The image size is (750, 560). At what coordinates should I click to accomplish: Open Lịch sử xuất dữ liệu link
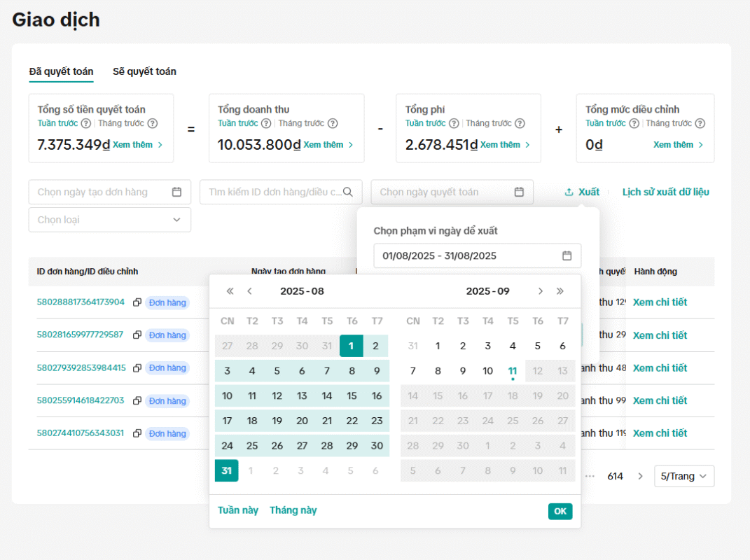click(x=665, y=192)
